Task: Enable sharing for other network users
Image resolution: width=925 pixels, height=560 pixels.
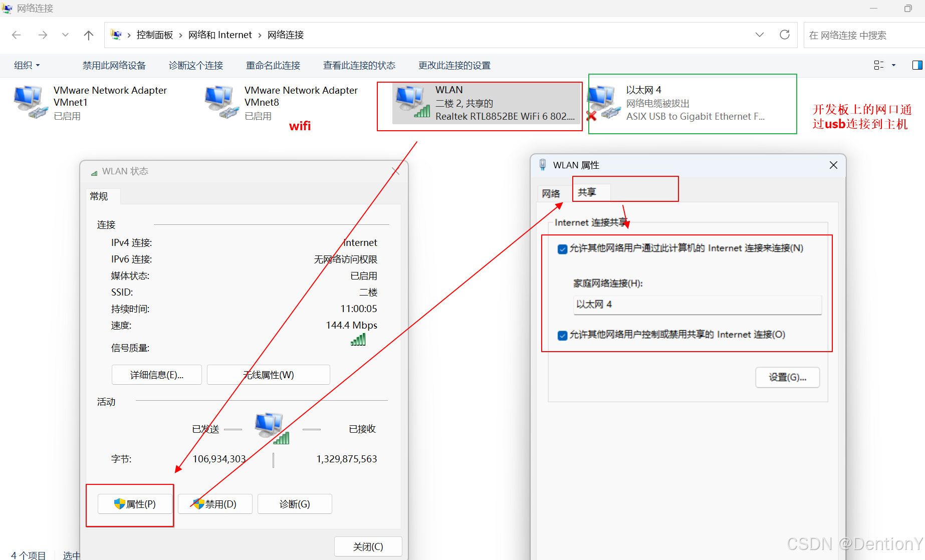Action: tap(562, 248)
